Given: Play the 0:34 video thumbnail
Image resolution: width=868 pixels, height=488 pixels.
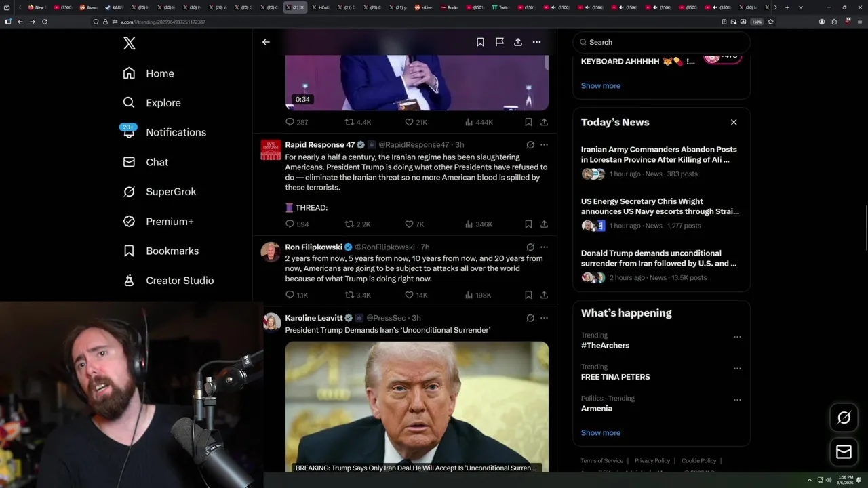Looking at the screenshot, I should [x=416, y=83].
